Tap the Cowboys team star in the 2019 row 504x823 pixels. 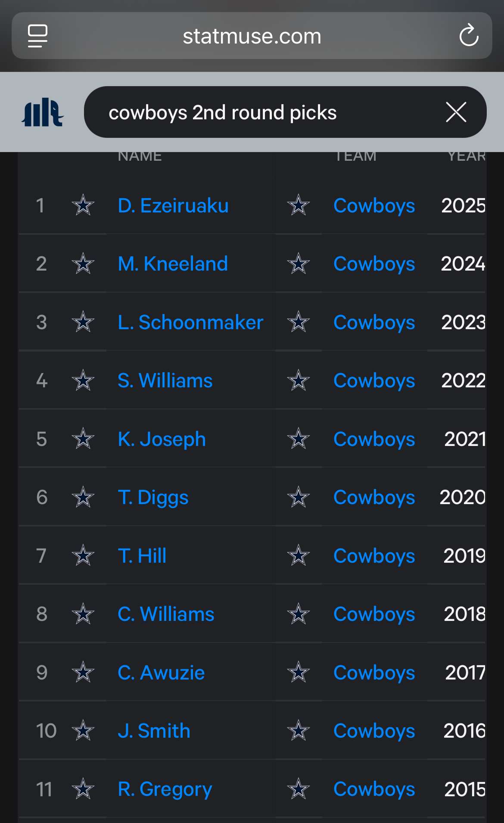[x=298, y=555]
